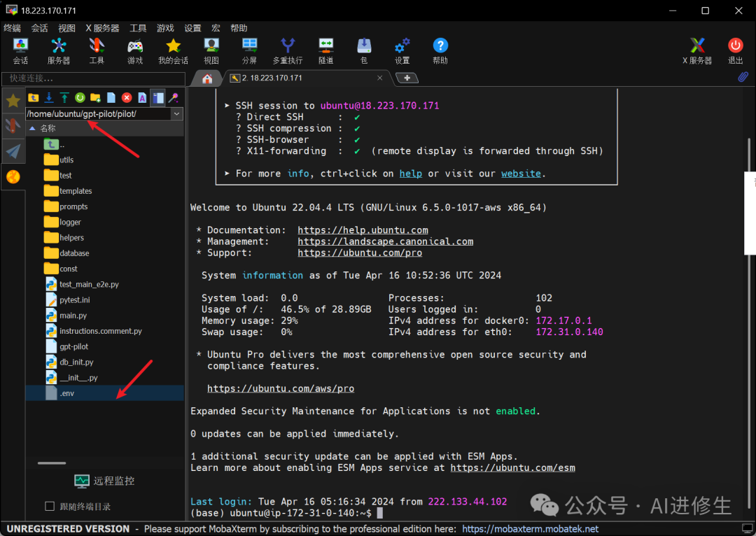The height and width of the screenshot is (536, 756).
Task: Open the X 服务器 menu bar item
Action: tap(102, 28)
